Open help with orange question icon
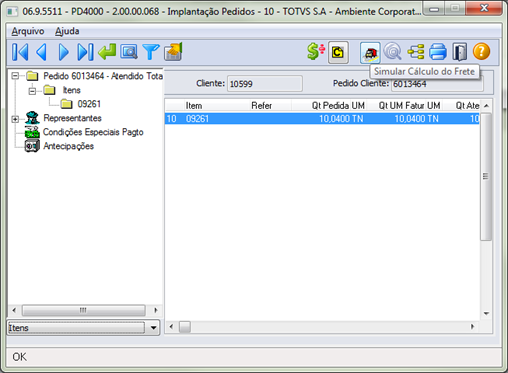This screenshot has height=373, width=508. (x=481, y=52)
